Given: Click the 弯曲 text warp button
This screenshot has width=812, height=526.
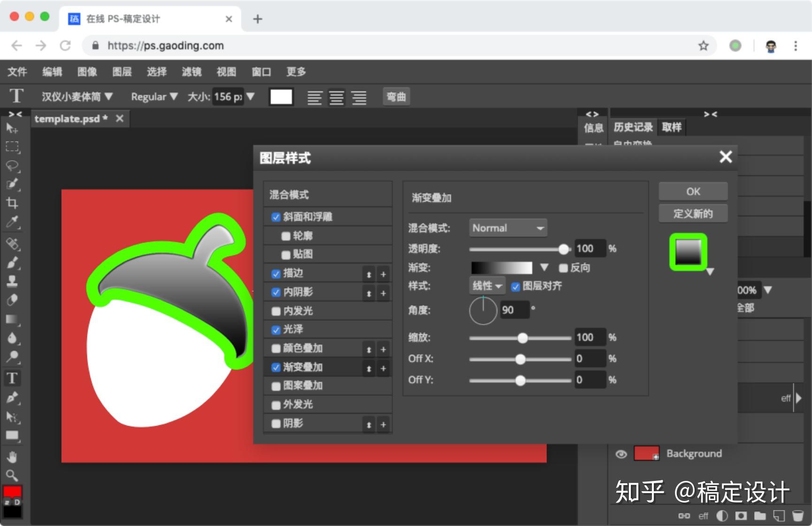Looking at the screenshot, I should 396,97.
